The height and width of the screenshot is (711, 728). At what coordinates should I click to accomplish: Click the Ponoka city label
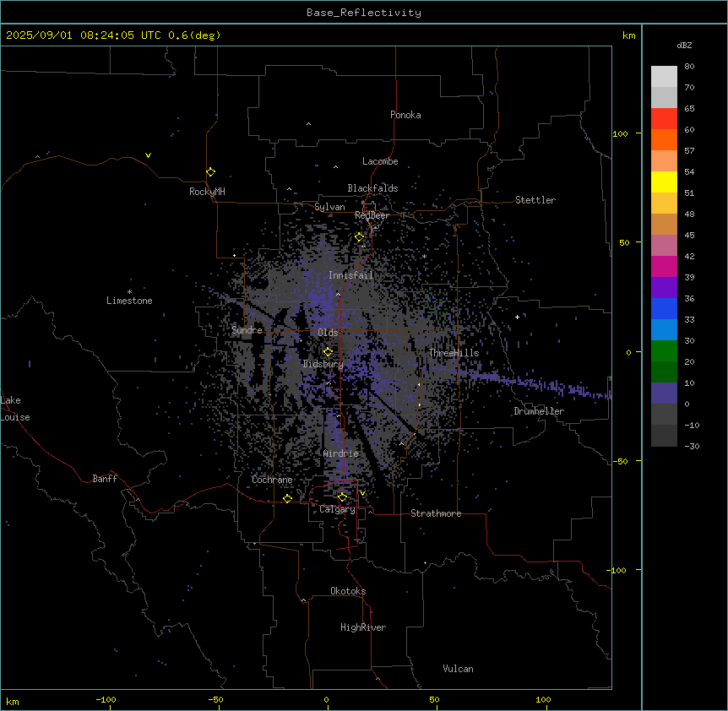pyautogui.click(x=405, y=115)
